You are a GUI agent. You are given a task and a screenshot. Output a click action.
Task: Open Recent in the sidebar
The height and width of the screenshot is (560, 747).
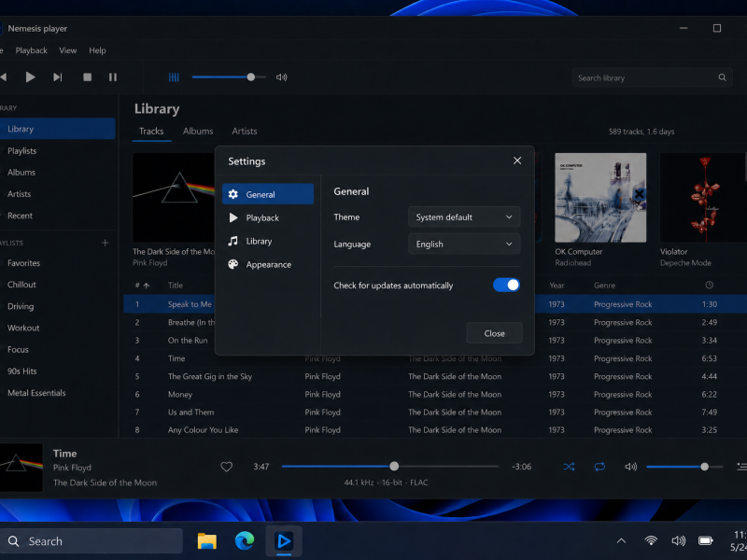pos(57,216)
